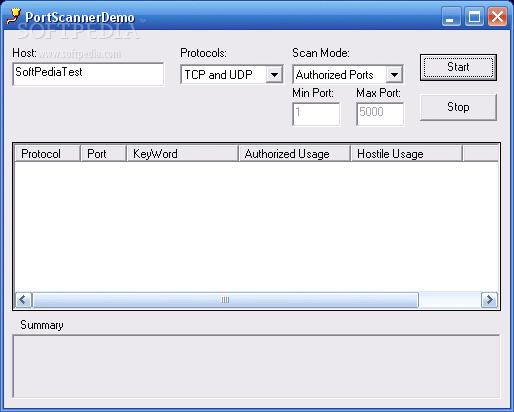Open the Protocols dropdown arrow
The width and height of the screenshot is (514, 412).
(274, 74)
